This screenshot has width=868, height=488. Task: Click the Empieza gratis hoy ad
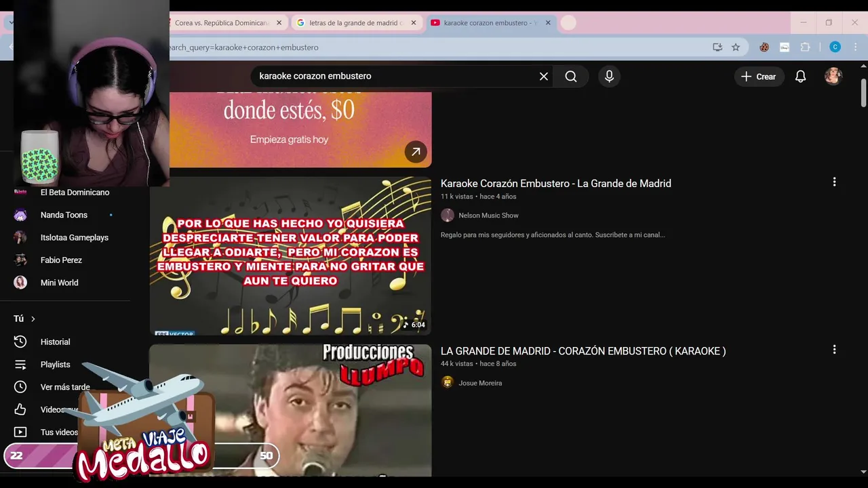coord(289,140)
